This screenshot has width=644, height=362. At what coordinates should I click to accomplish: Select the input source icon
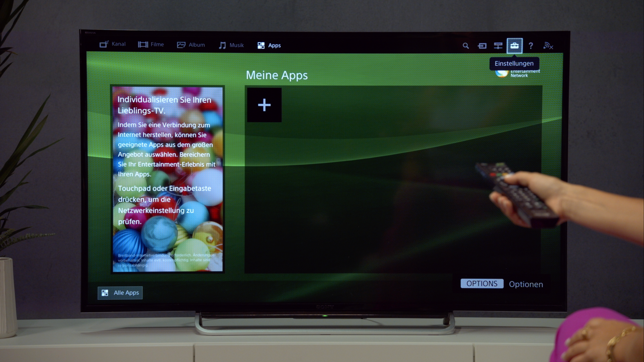pos(482,45)
